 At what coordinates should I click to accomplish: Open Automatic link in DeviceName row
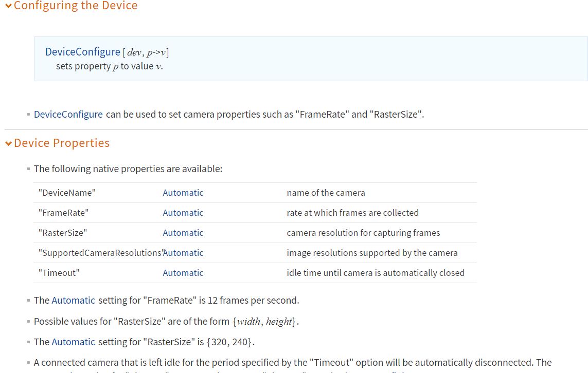(183, 193)
